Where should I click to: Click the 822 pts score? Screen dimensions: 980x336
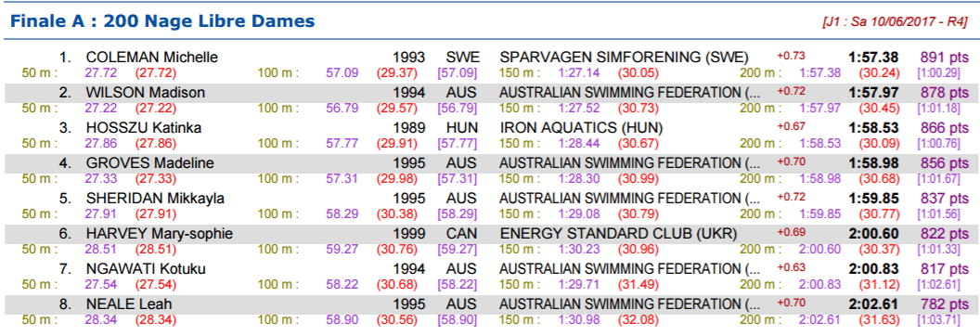click(945, 234)
